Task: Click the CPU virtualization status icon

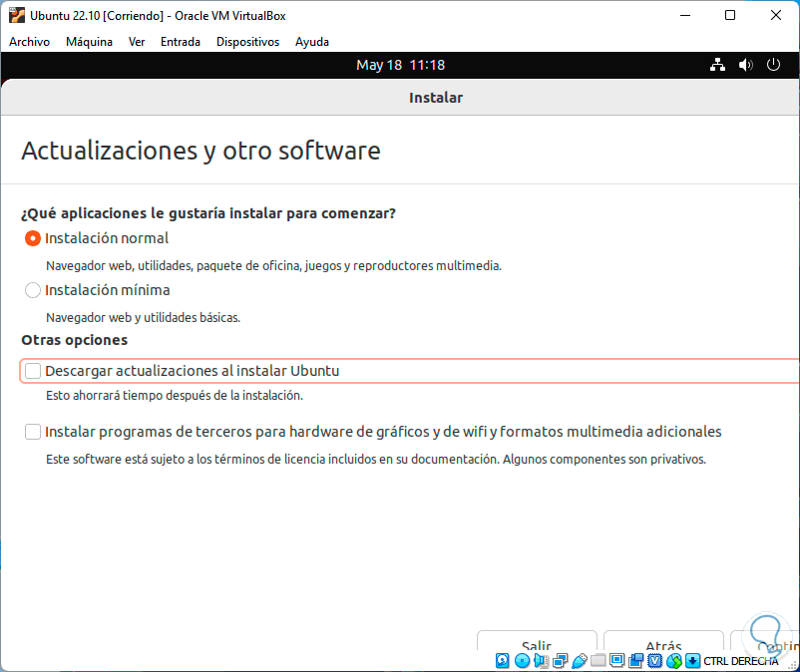Action: [654, 661]
